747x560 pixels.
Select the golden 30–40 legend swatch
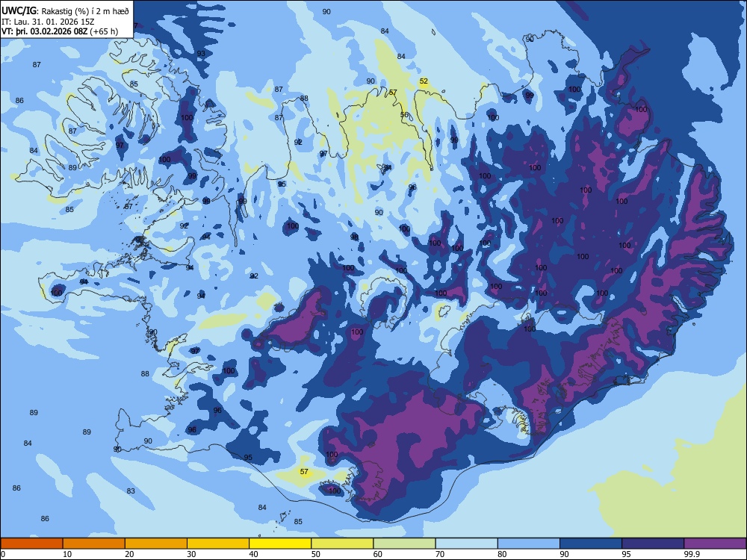[x=218, y=544]
